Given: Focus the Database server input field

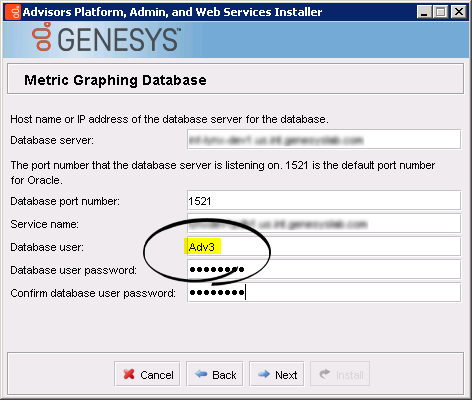Looking at the screenshot, I should [324, 139].
